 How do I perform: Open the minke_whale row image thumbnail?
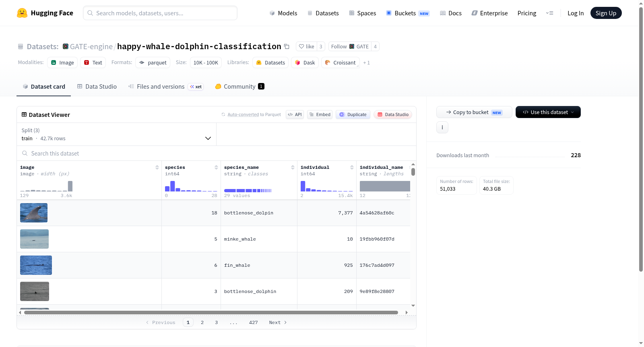34,239
